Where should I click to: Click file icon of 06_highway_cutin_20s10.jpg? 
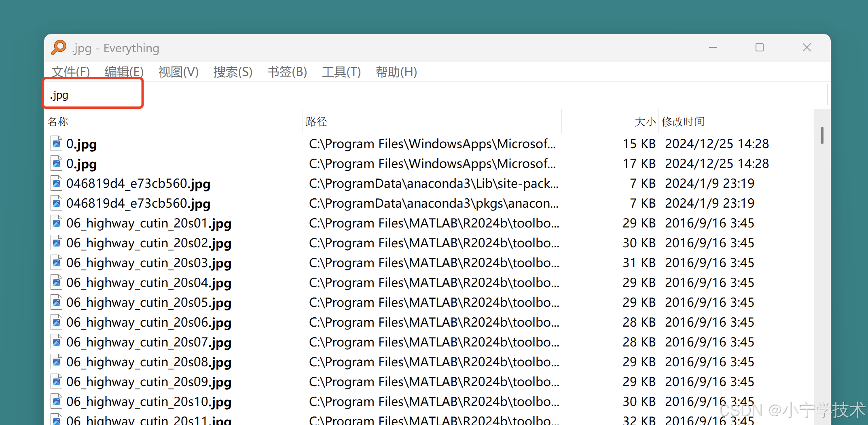tap(57, 402)
